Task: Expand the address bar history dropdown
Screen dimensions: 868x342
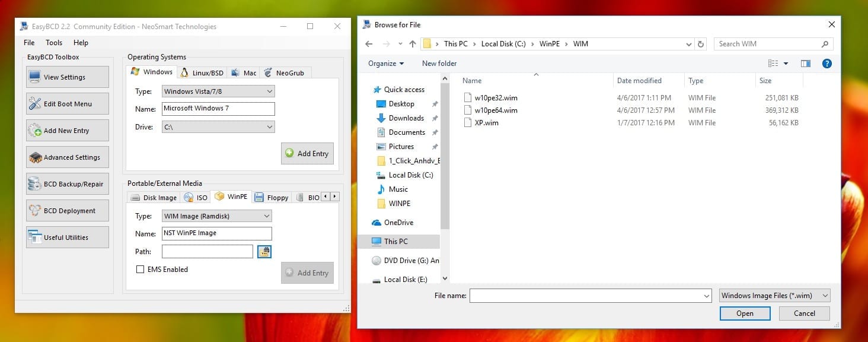Action: tap(688, 44)
